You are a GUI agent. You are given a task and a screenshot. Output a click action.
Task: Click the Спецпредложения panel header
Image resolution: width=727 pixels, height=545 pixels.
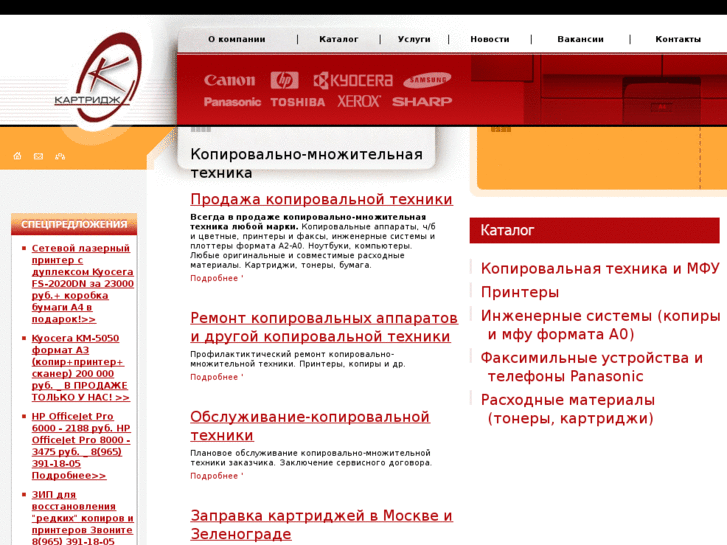[x=74, y=224]
